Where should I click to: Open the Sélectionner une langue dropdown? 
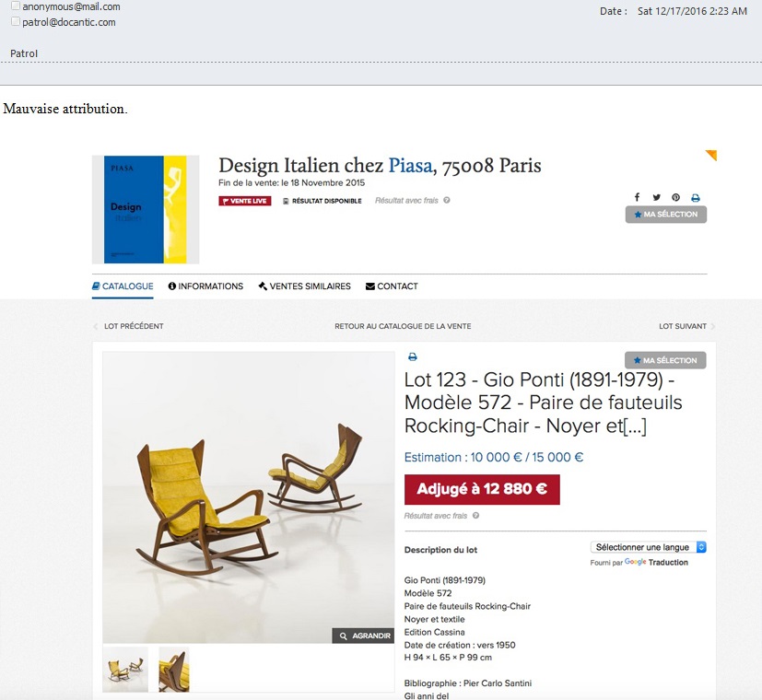[x=649, y=547]
